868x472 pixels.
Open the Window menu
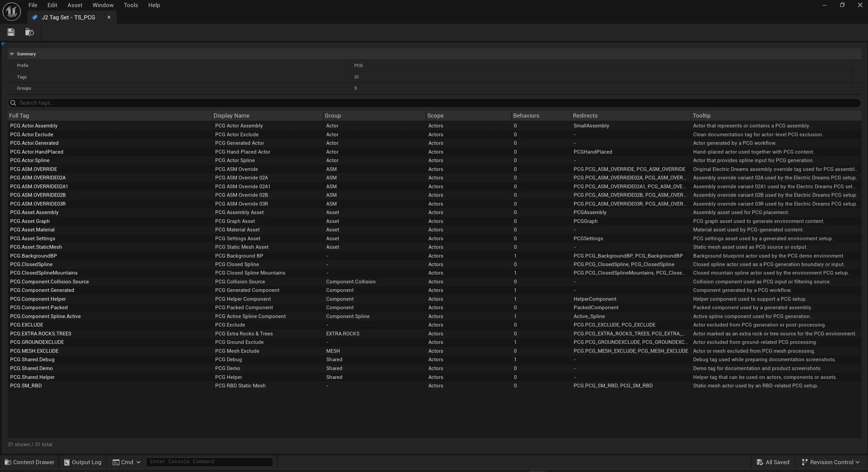pos(103,5)
